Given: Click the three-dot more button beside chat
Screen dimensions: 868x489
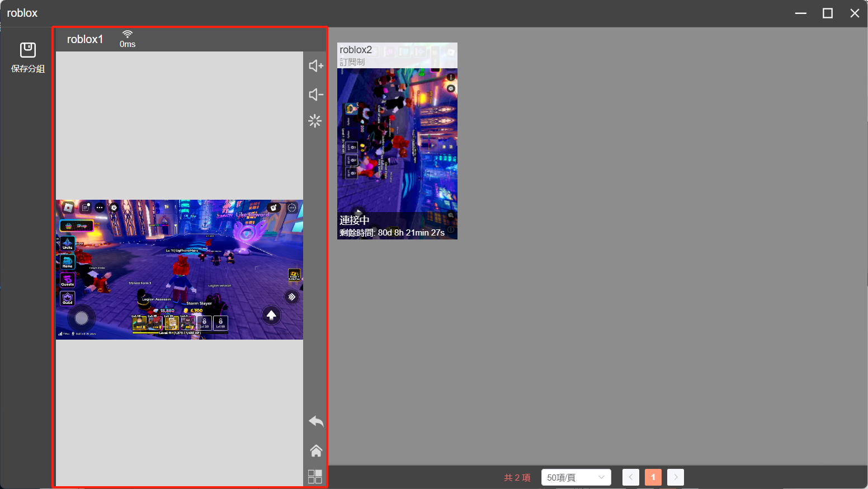Looking at the screenshot, I should tap(100, 208).
